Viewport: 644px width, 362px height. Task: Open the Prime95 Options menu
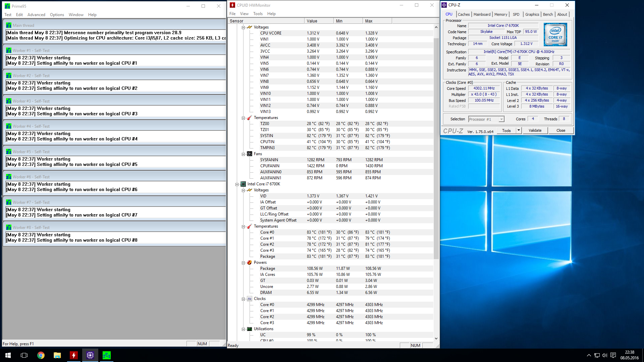pos(57,15)
